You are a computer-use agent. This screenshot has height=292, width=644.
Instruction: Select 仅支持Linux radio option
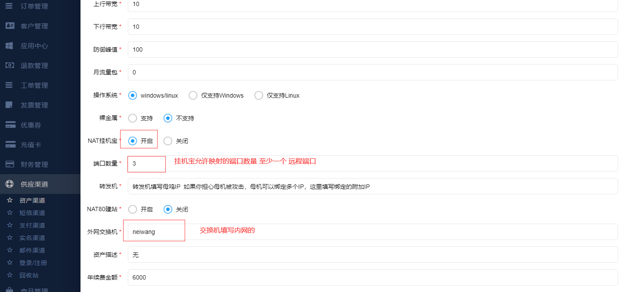click(259, 95)
